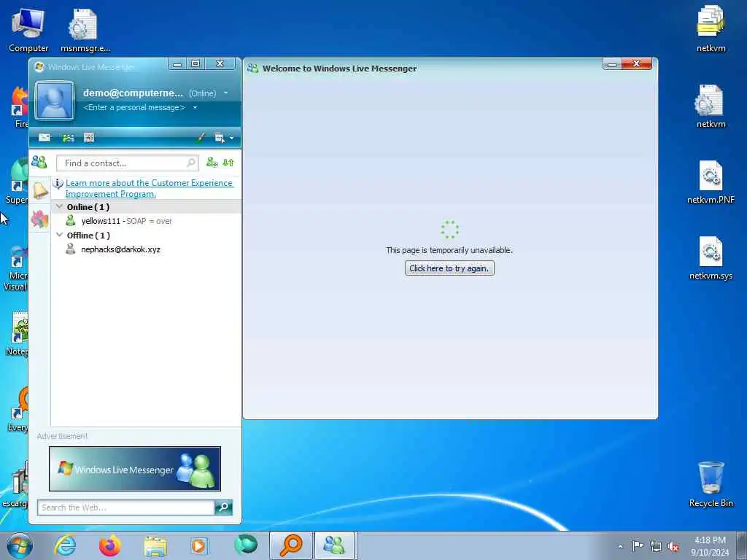Screen dimensions: 747x560
Task: Click the Search the Web field
Action: click(125, 507)
